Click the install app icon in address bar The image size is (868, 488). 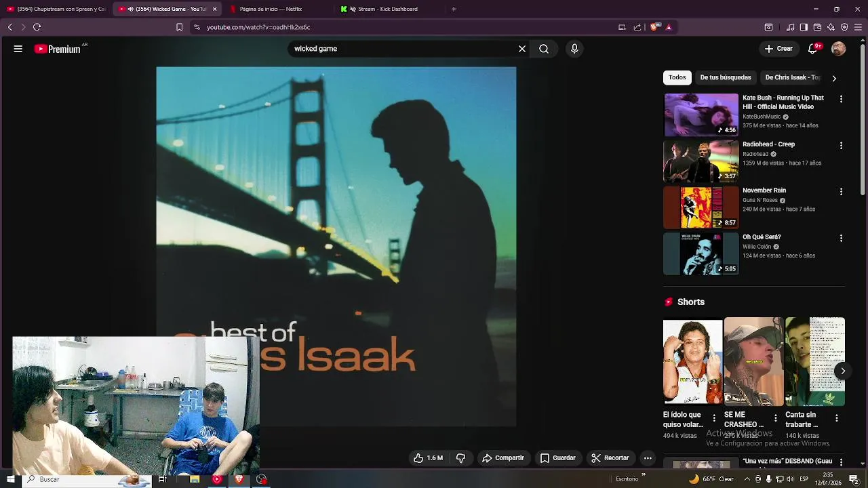622,27
